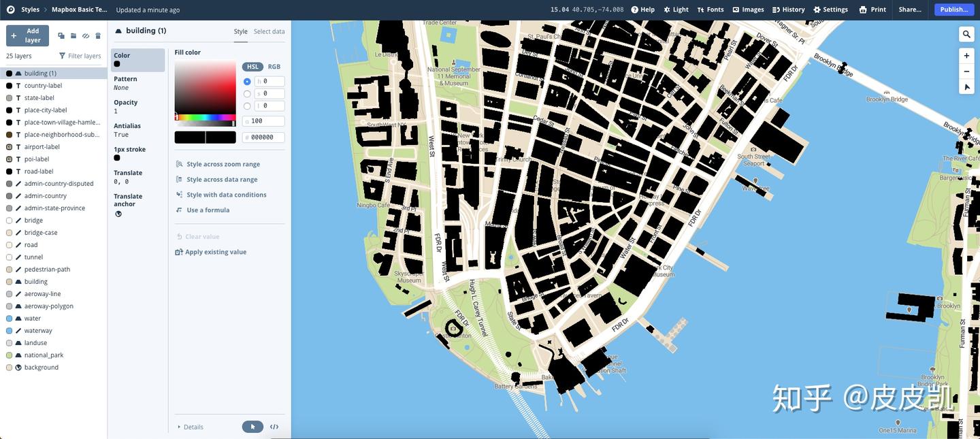This screenshot has height=439, width=980.
Task: Click the delete layer trash icon
Action: point(97,35)
